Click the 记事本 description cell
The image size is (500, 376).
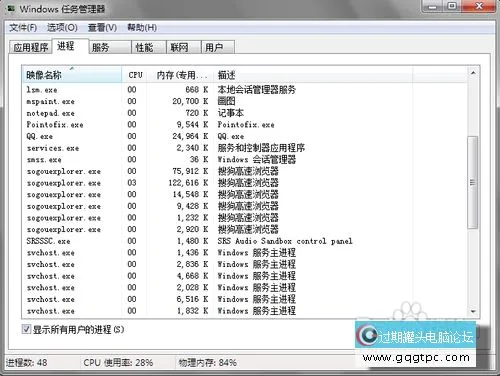pyautogui.click(x=231, y=113)
